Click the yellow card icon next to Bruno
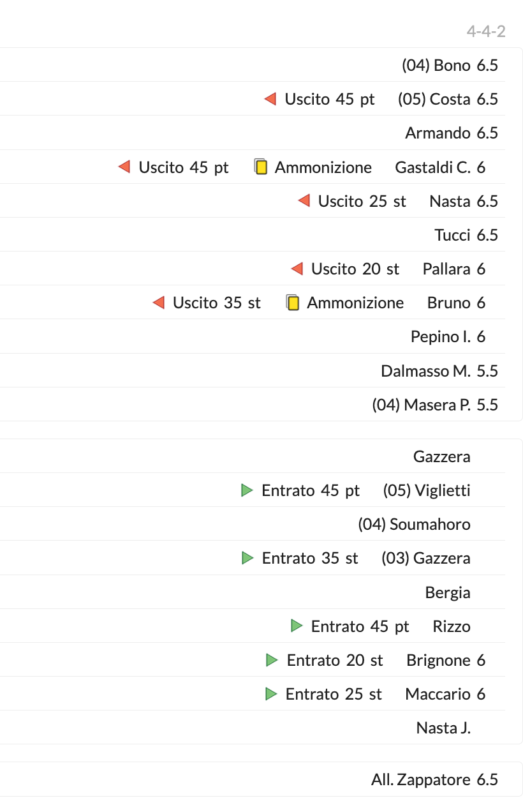 (x=293, y=303)
